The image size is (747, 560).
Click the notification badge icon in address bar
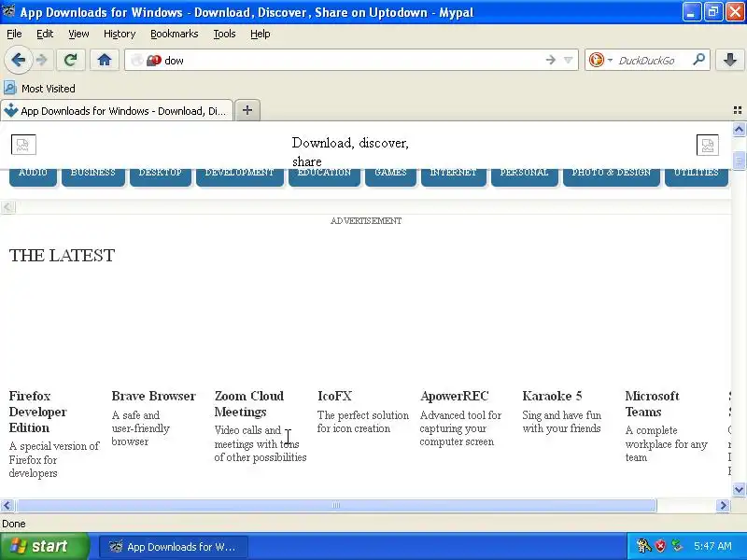tap(154, 61)
